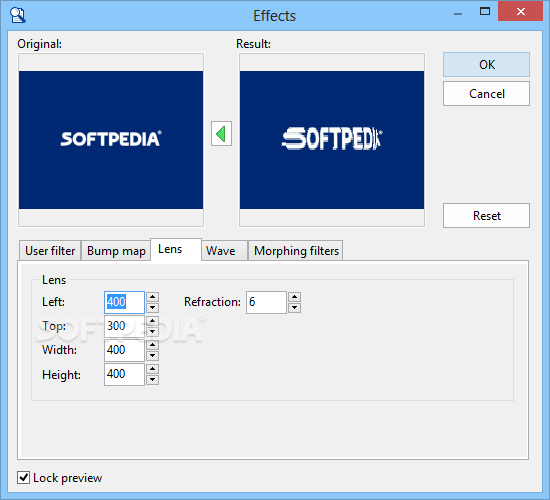Screen dimensions: 550x500
Task: Decrease the Left value with down arrow
Action: [152, 308]
